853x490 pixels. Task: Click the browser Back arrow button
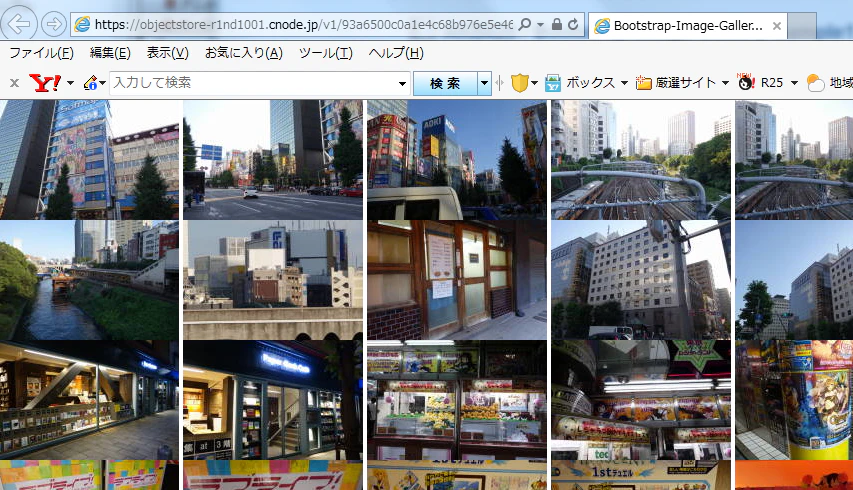(x=20, y=23)
